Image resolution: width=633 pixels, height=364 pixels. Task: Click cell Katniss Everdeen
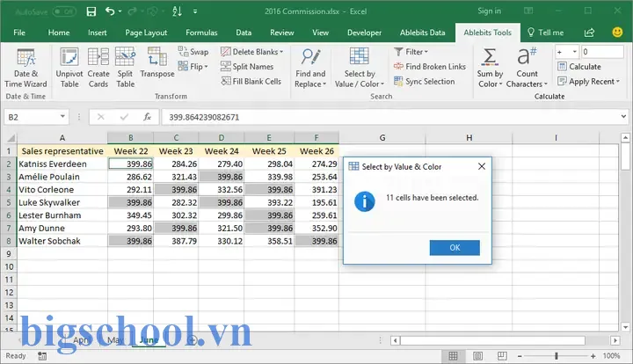(62, 164)
